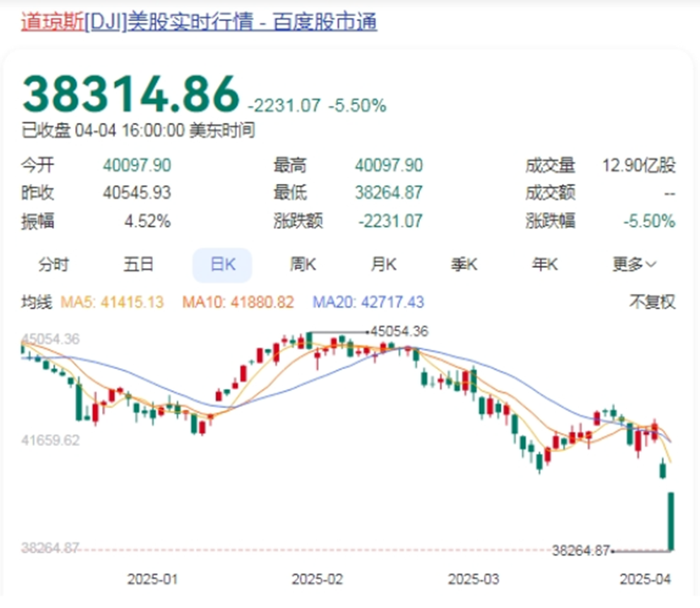This screenshot has width=700, height=608.
Task: Click the last large green candlestick
Action: (x=671, y=521)
